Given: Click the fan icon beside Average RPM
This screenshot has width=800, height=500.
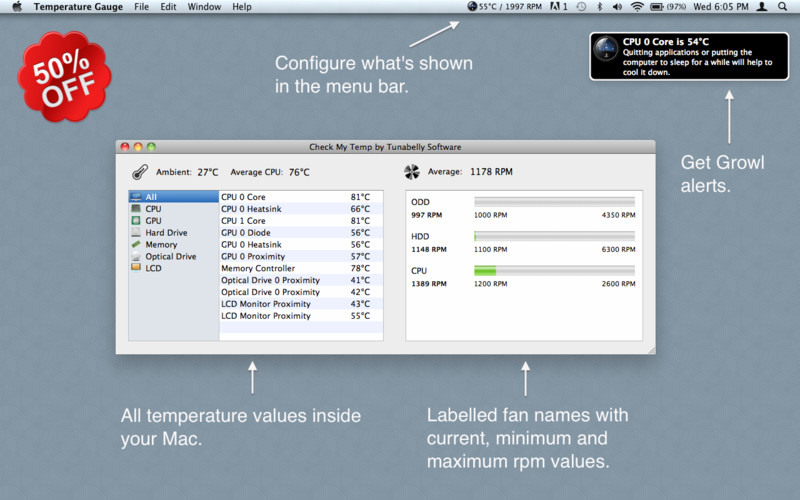Looking at the screenshot, I should pos(413,172).
